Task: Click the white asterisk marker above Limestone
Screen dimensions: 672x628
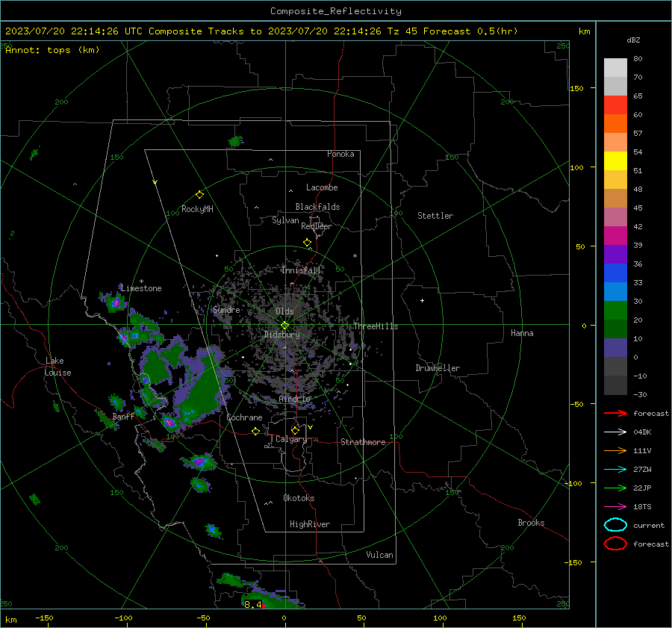Action: (x=141, y=282)
